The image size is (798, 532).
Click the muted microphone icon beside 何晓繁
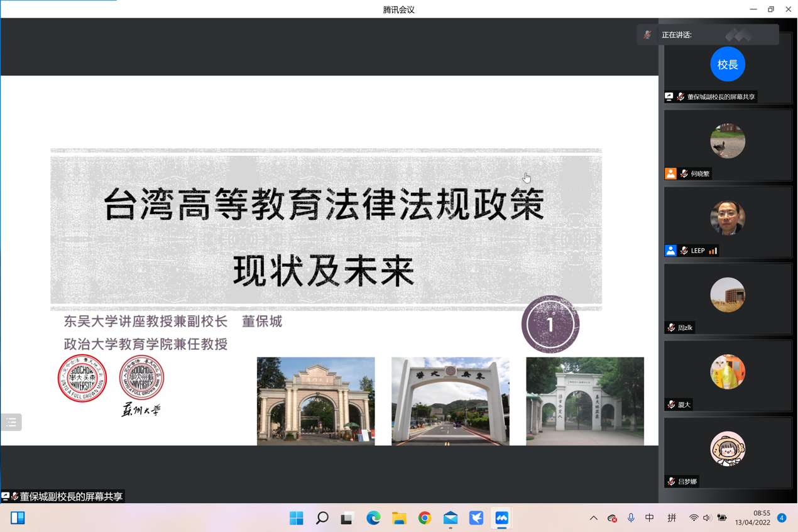(684, 174)
